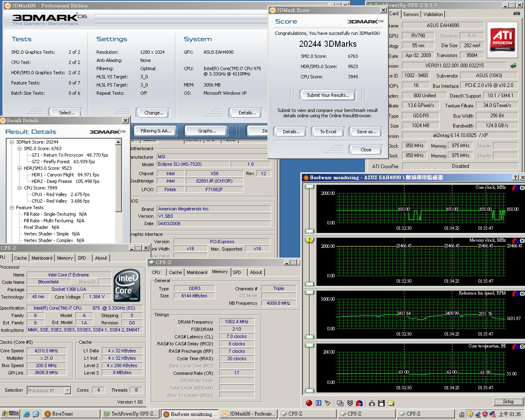Grab the bottom range handle of Reference fan speed graph

click(x=309, y=337)
